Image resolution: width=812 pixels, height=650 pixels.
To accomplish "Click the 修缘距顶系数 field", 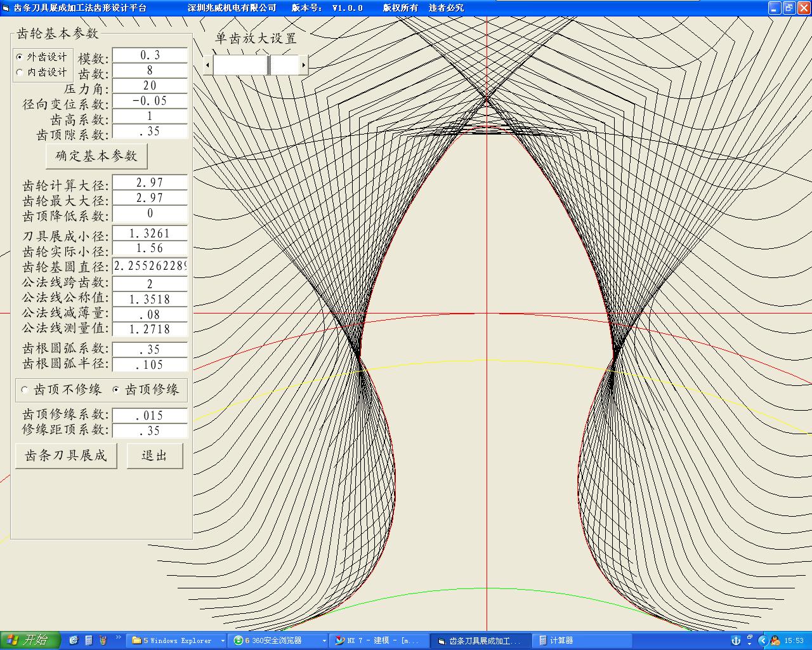I will (150, 430).
